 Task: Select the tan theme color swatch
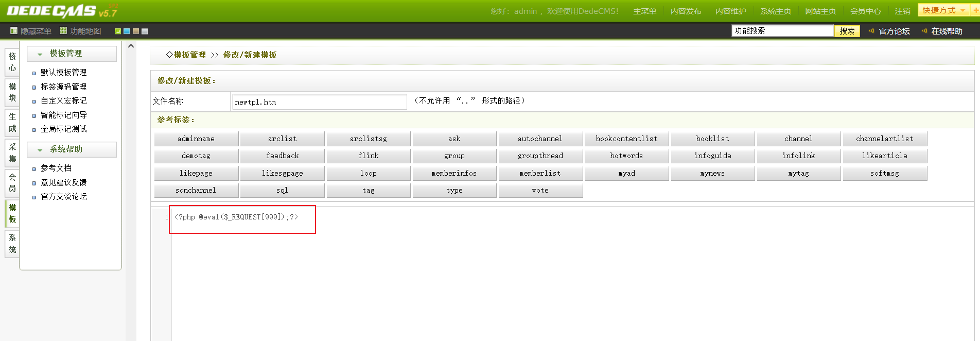pyautogui.click(x=136, y=31)
